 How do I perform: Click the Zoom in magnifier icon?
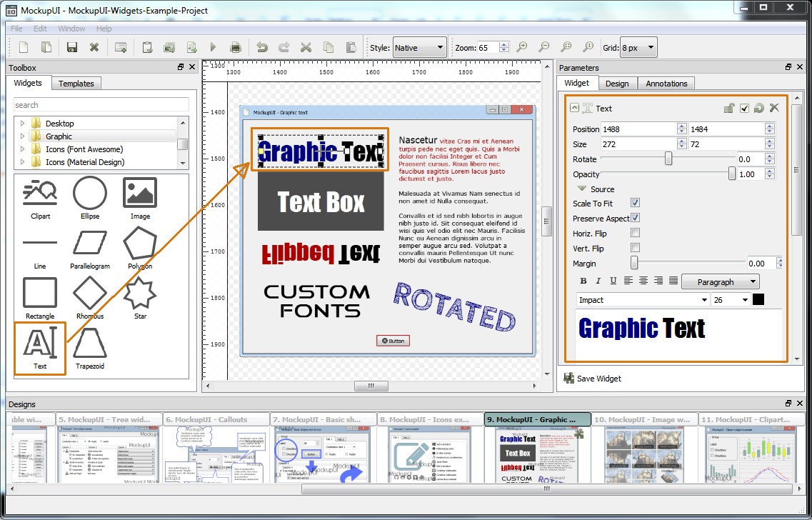522,47
